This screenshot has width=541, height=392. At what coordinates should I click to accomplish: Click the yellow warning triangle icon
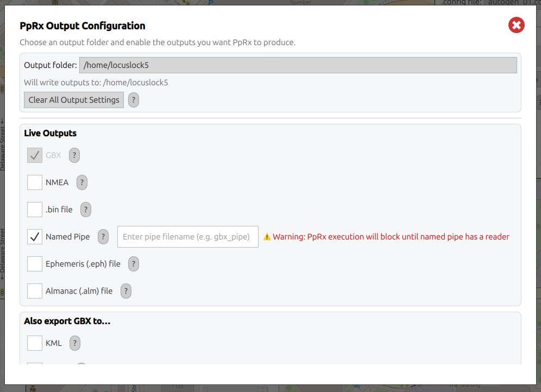(x=267, y=237)
